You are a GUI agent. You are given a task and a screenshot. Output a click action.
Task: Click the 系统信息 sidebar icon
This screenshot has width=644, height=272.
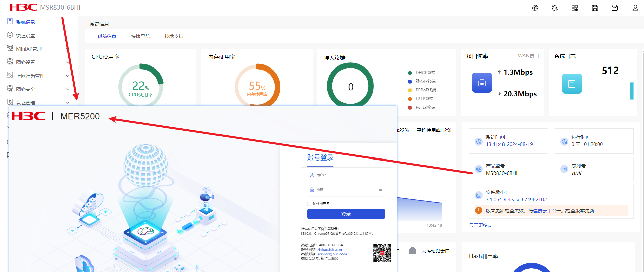click(x=10, y=21)
